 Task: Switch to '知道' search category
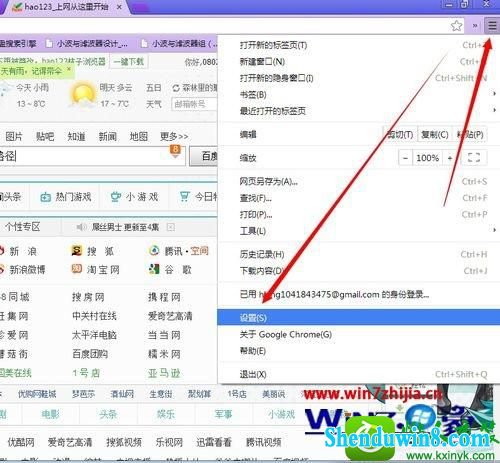pyautogui.click(x=76, y=136)
